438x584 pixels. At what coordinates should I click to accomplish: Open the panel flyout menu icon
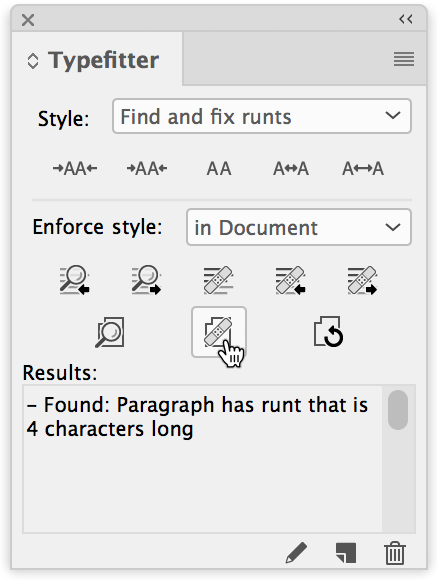coord(404,59)
